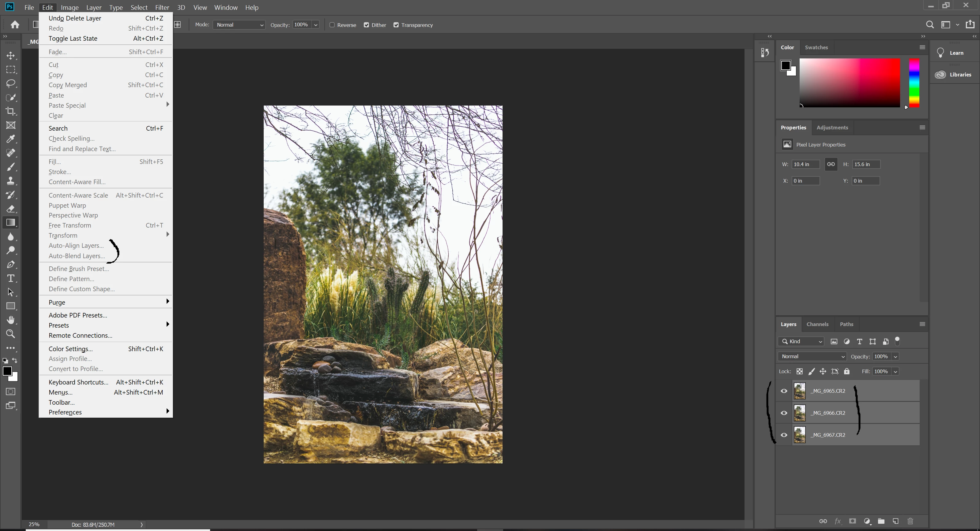Image resolution: width=980 pixels, height=531 pixels.
Task: Select the Clone Stamp tool
Action: (x=11, y=181)
